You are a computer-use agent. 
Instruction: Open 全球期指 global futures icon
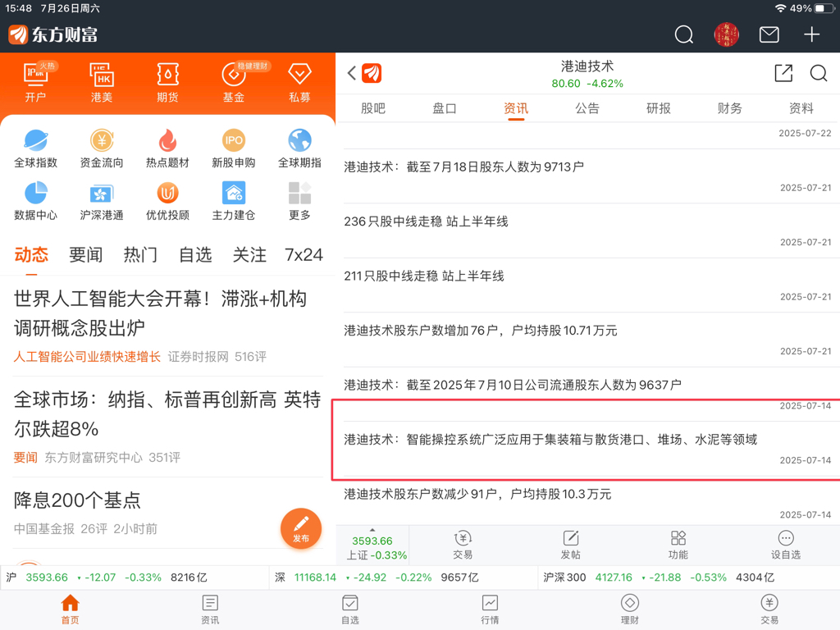coord(299,148)
